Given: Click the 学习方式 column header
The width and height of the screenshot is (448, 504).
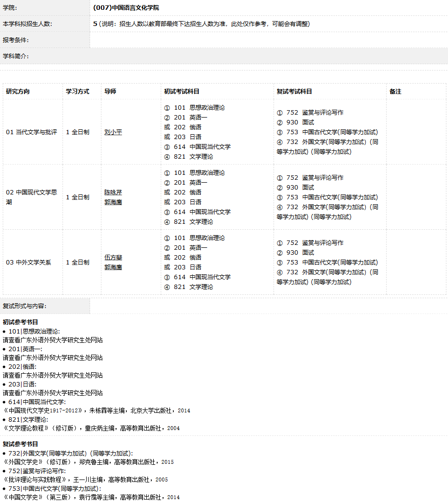Looking at the screenshot, I should 78,92.
